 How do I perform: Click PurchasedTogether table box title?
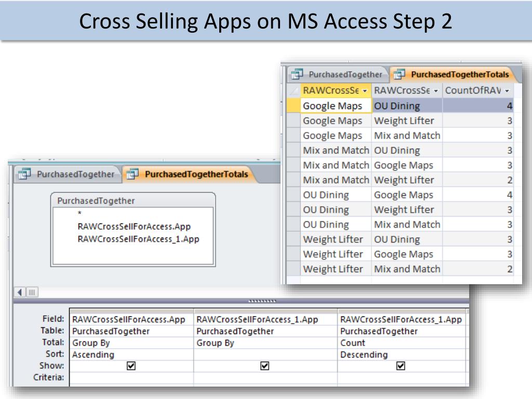point(96,201)
